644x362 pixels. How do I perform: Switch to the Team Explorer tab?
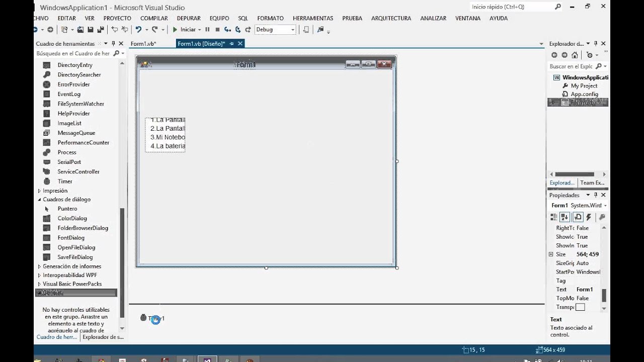592,183
